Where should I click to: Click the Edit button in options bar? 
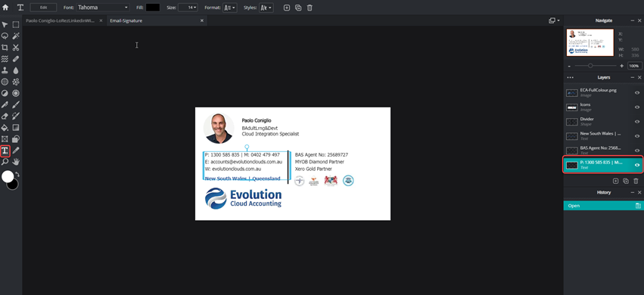coord(44,8)
